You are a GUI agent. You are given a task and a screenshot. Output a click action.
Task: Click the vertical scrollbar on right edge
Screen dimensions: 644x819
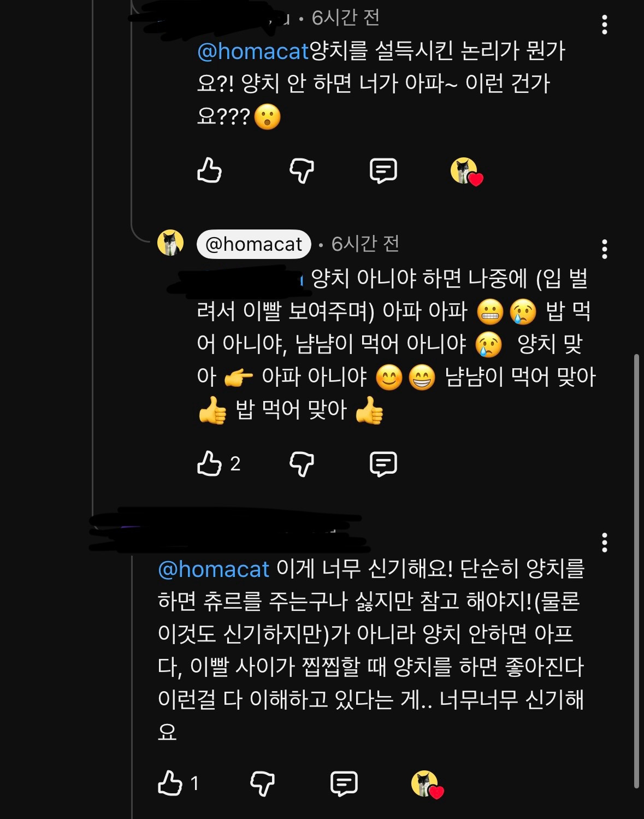636,571
